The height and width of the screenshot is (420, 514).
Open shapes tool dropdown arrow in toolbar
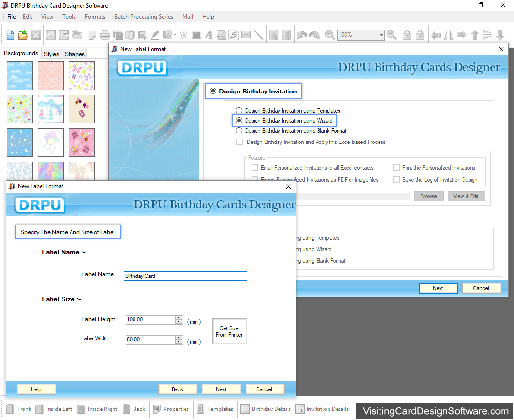175,35
